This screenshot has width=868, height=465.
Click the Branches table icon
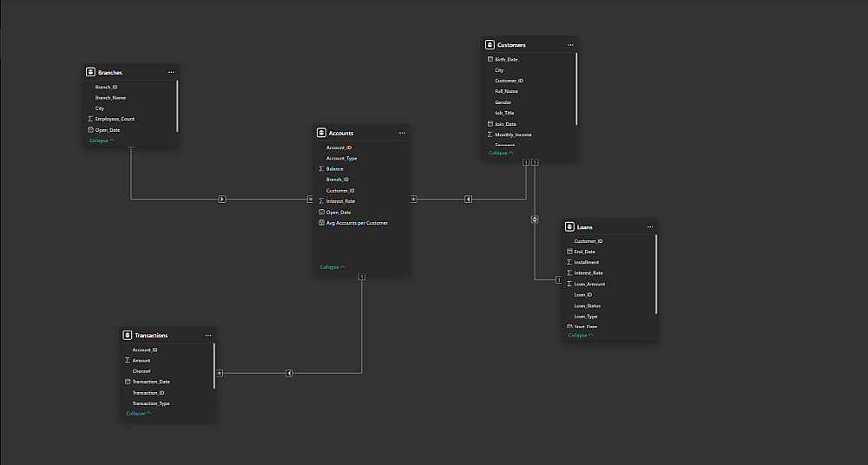tap(90, 72)
